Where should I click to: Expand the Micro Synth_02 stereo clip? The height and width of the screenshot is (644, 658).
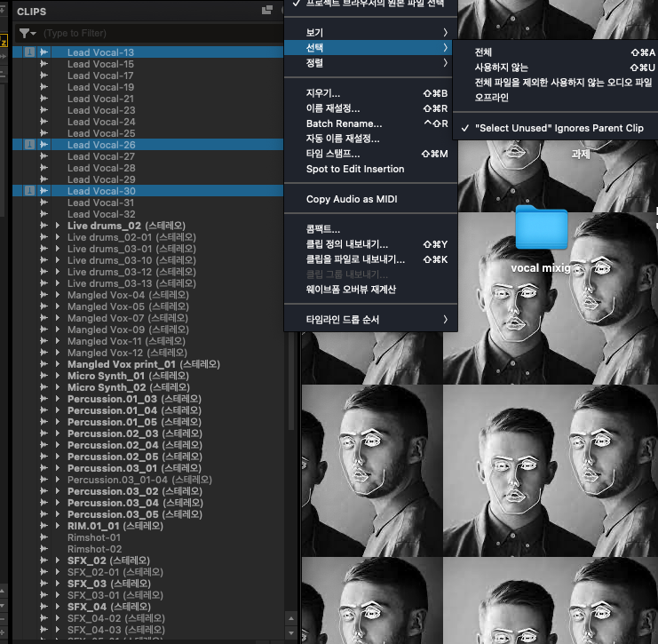(58, 387)
